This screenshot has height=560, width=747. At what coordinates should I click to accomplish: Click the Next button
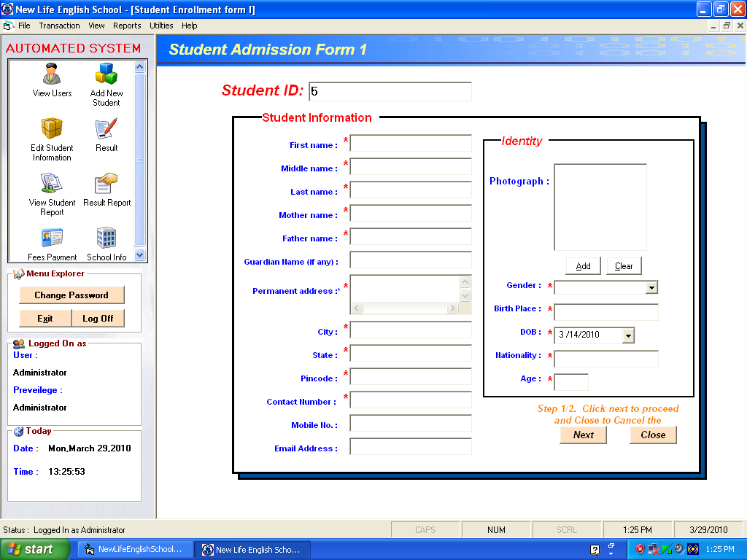[x=583, y=435]
